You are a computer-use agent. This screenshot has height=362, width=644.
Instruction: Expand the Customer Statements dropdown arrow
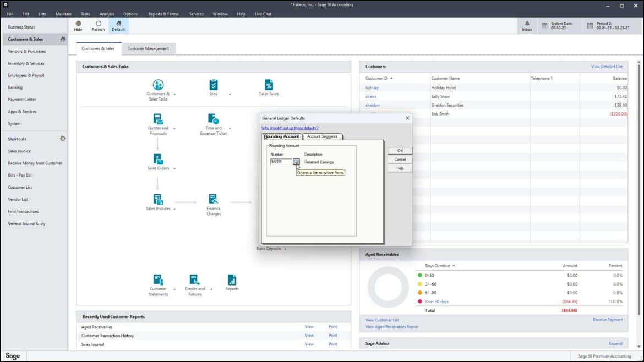[x=174, y=289]
